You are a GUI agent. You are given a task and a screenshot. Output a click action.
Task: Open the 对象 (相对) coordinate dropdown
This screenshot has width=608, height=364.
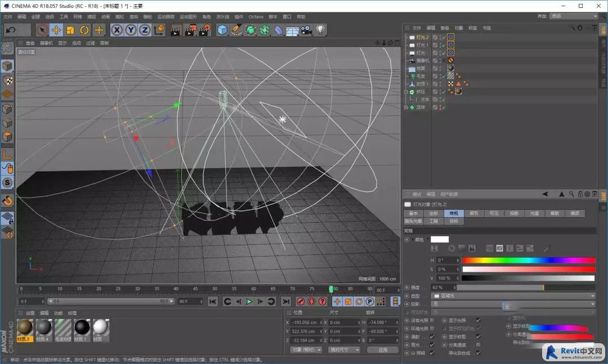[306, 350]
